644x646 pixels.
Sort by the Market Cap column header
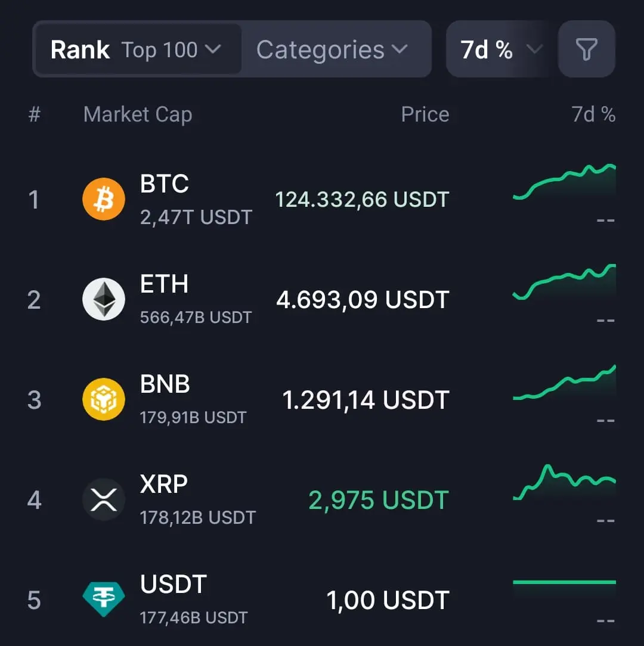click(138, 114)
